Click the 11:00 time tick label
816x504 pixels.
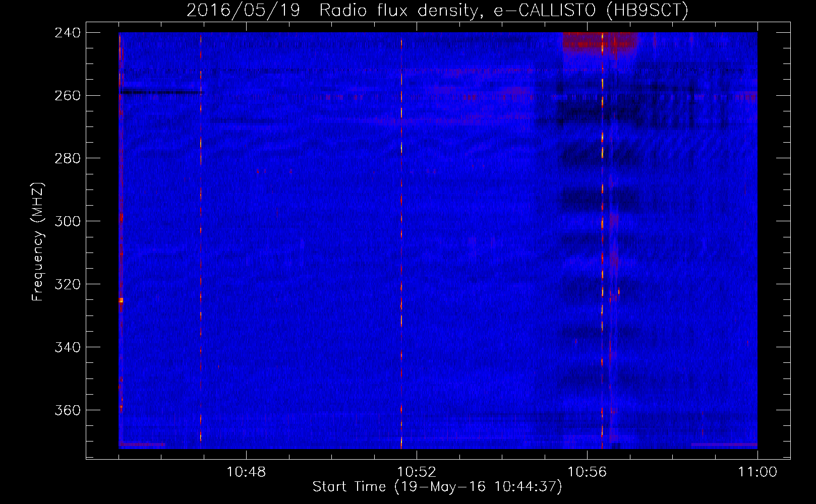click(757, 472)
